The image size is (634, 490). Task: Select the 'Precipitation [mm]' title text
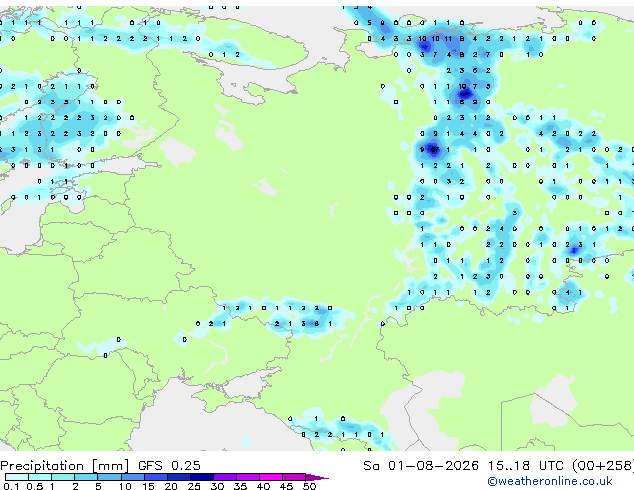[x=65, y=466]
